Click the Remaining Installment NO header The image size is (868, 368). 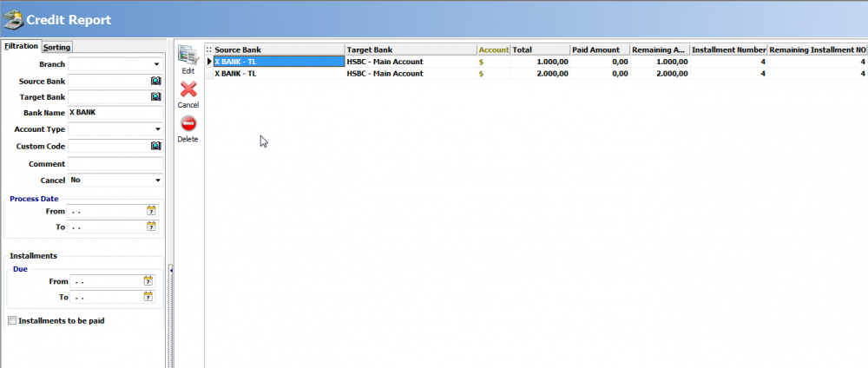pos(818,49)
